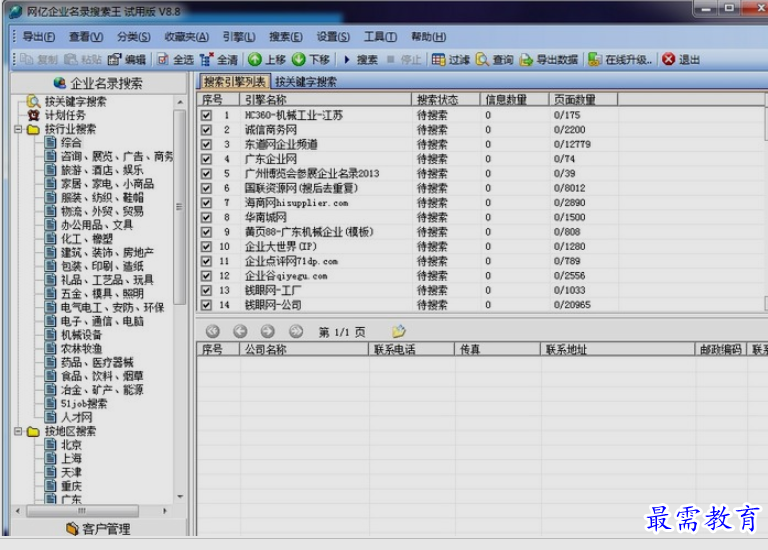768x550 pixels.
Task: Toggle checkbox for 钱眼网-工厂
Action: pyautogui.click(x=206, y=290)
